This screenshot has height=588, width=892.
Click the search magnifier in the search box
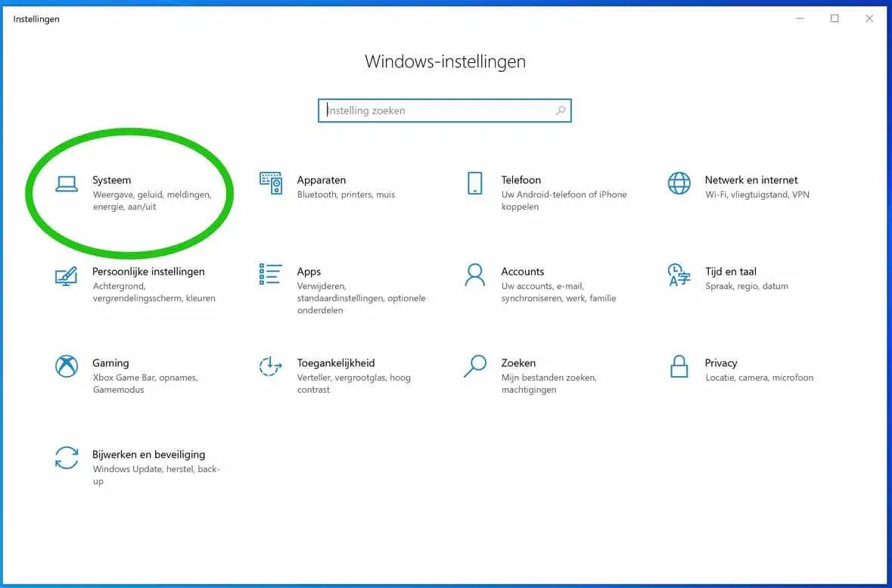click(561, 110)
